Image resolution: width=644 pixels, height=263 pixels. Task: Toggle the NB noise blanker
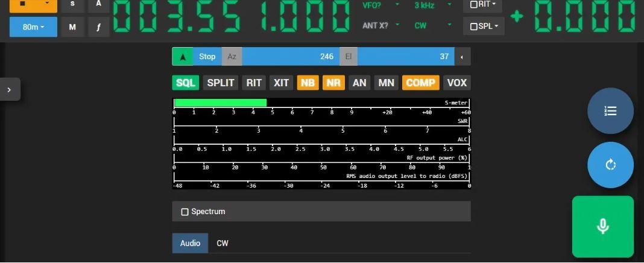(308, 83)
